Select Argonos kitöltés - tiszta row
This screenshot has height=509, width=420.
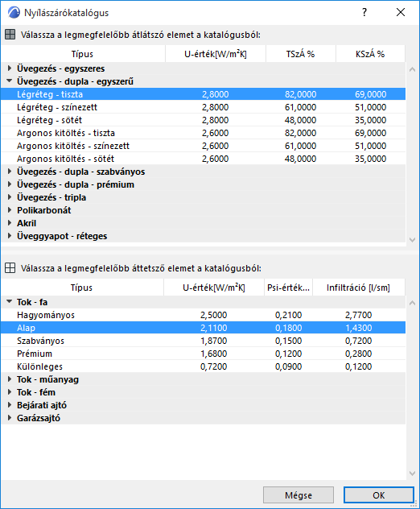click(203, 133)
